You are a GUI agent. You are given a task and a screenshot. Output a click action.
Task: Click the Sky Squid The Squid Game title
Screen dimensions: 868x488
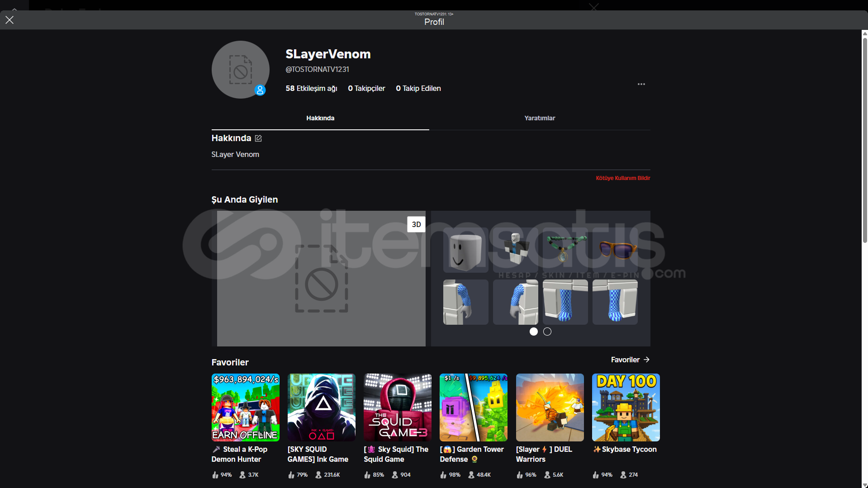396,454
